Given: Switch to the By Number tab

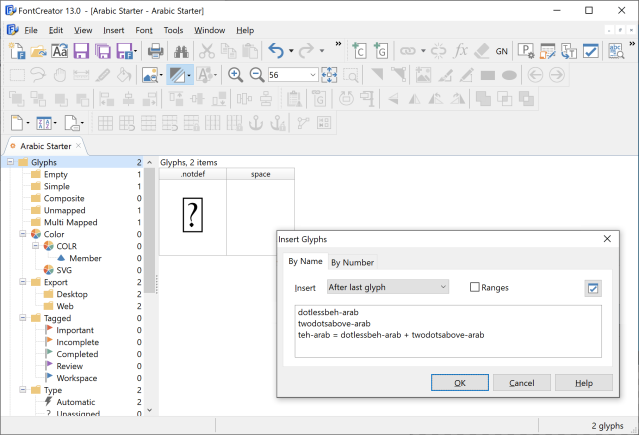Looking at the screenshot, I should 352,263.
